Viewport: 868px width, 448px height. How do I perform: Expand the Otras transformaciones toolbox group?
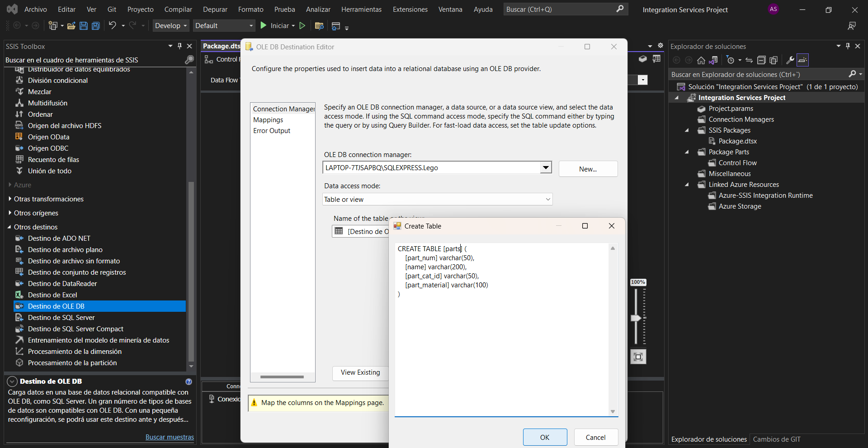(10, 199)
